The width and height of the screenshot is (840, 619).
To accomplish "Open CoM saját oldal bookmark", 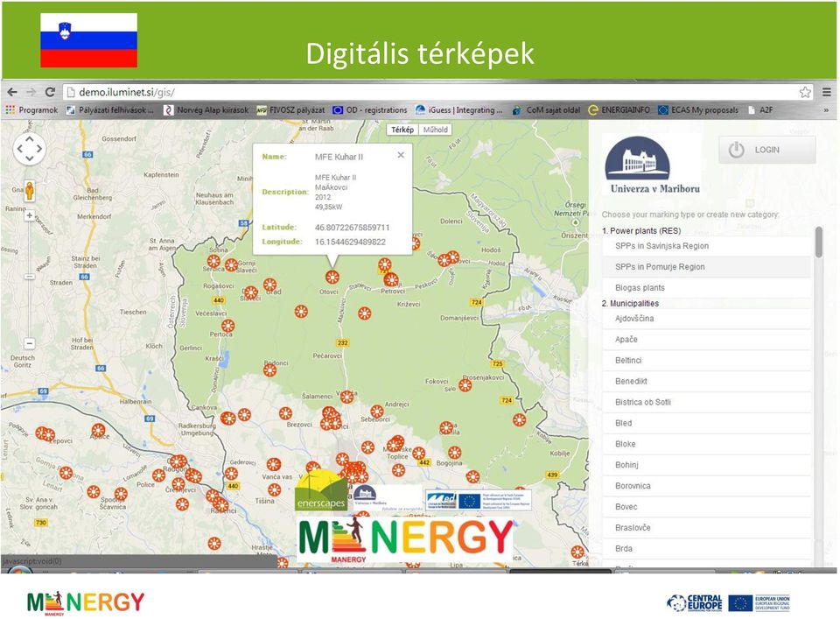I will (546, 109).
